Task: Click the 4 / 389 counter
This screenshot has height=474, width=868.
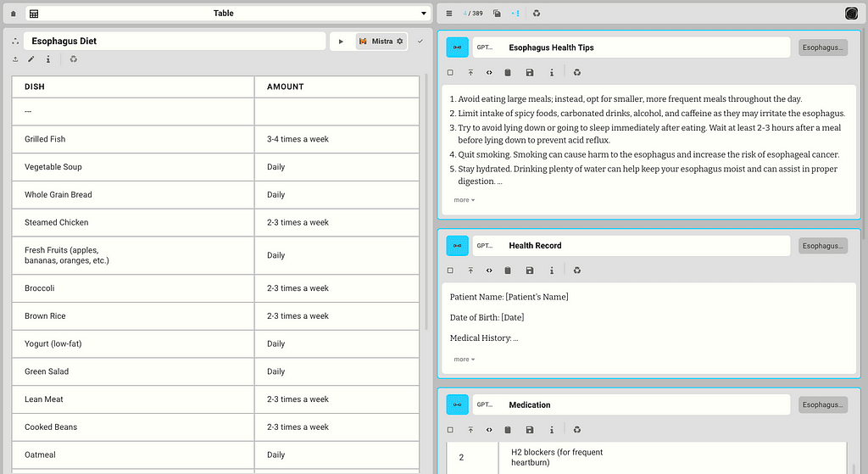Action: pos(473,14)
